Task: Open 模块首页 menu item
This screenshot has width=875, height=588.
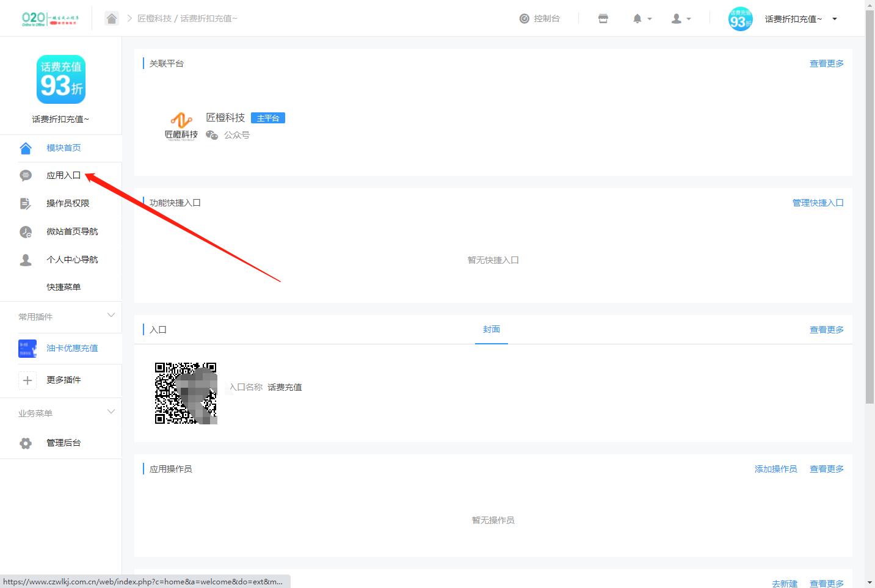Action: pyautogui.click(x=64, y=148)
